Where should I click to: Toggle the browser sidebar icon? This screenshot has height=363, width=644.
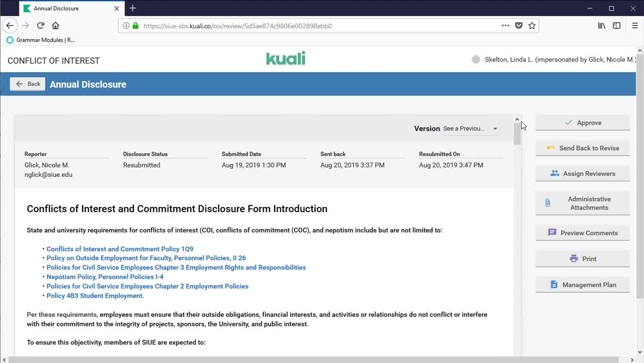point(617,25)
